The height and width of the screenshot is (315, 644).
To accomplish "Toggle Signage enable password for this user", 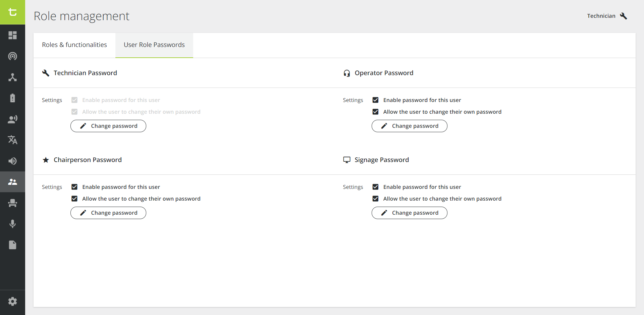I will (x=375, y=187).
